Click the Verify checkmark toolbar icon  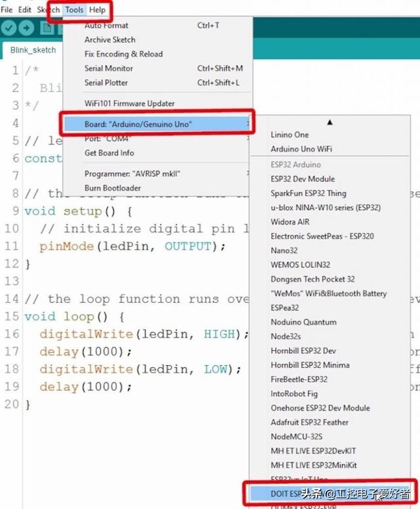pyautogui.click(x=9, y=28)
